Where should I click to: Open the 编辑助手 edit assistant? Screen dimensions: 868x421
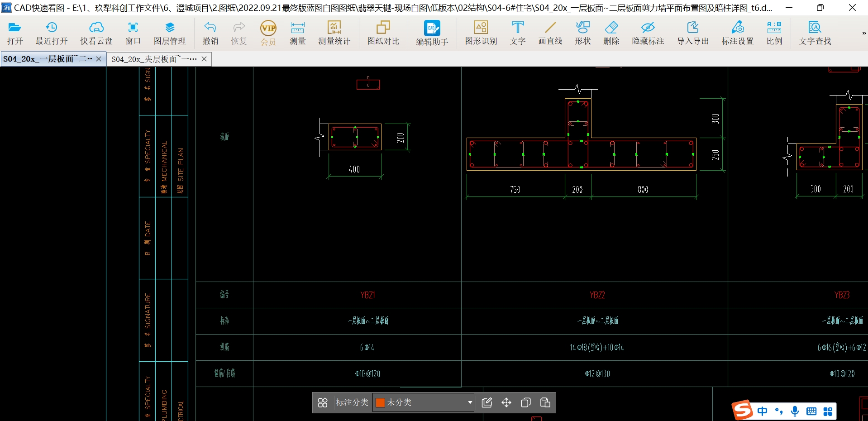432,33
